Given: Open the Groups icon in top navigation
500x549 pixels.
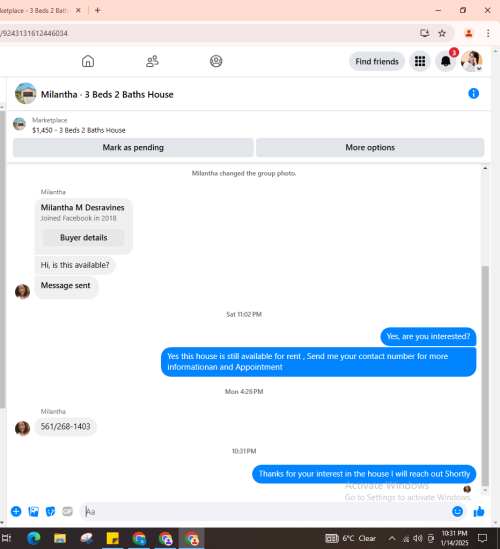Looking at the screenshot, I should click(216, 61).
